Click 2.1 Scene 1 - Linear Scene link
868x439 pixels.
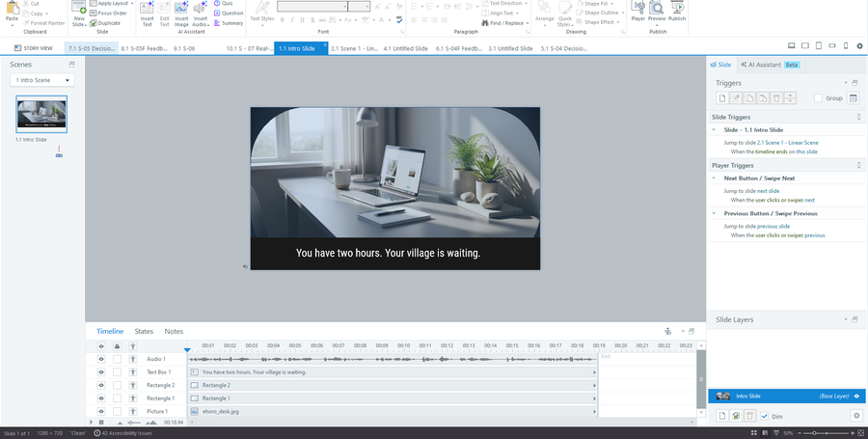[787, 142]
